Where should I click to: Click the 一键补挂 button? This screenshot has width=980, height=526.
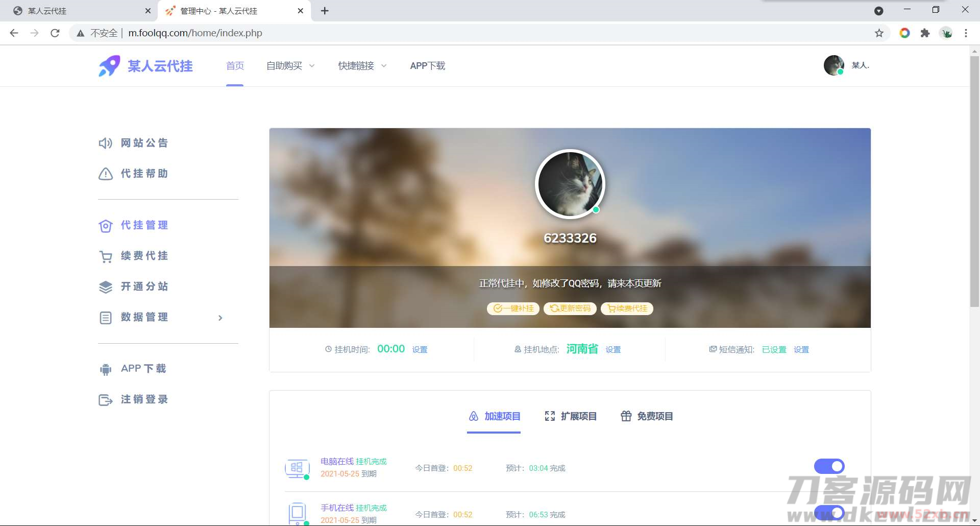[512, 308]
